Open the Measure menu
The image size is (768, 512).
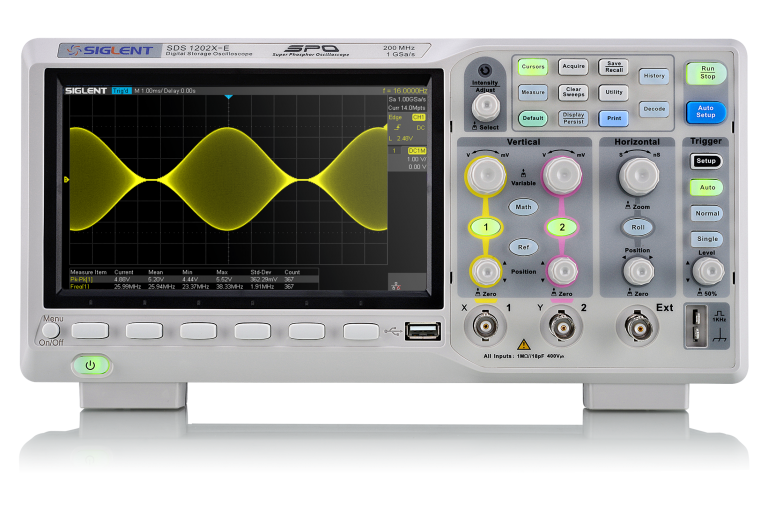(x=533, y=92)
